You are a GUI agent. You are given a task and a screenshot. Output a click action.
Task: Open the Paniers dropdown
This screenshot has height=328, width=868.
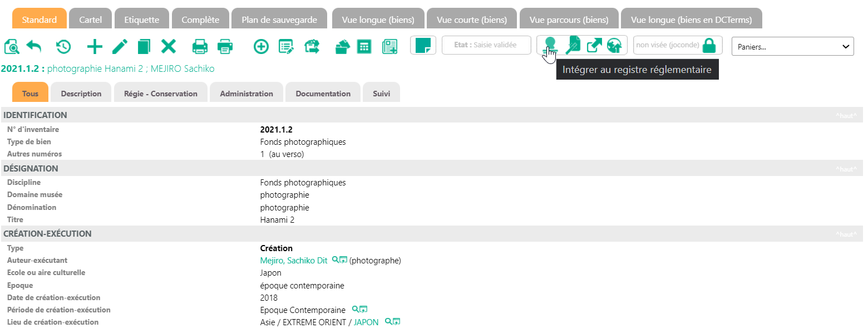click(x=792, y=47)
